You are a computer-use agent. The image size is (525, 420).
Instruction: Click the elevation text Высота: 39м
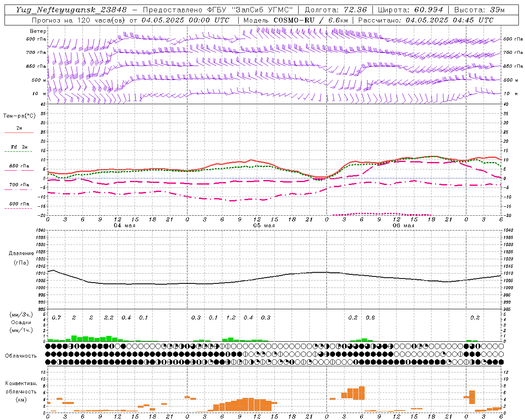click(479, 10)
